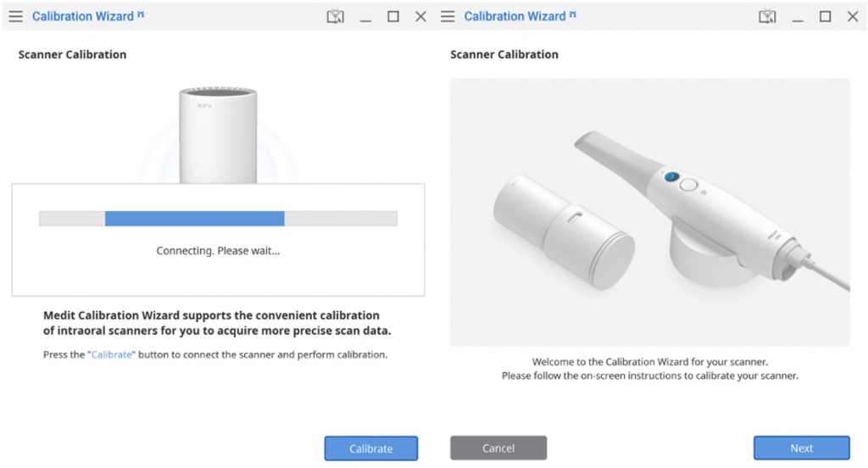This screenshot has width=868, height=468.
Task: Click "Please follow the on-screen instructions" line
Action: [650, 376]
